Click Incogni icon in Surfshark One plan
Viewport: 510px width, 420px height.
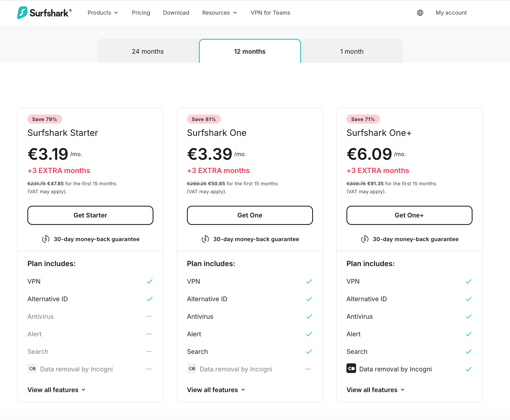(192, 368)
